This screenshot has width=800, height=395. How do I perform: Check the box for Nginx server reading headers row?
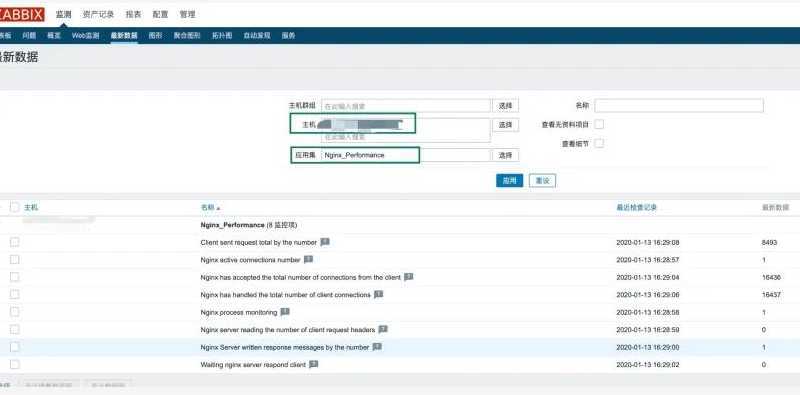[15, 329]
